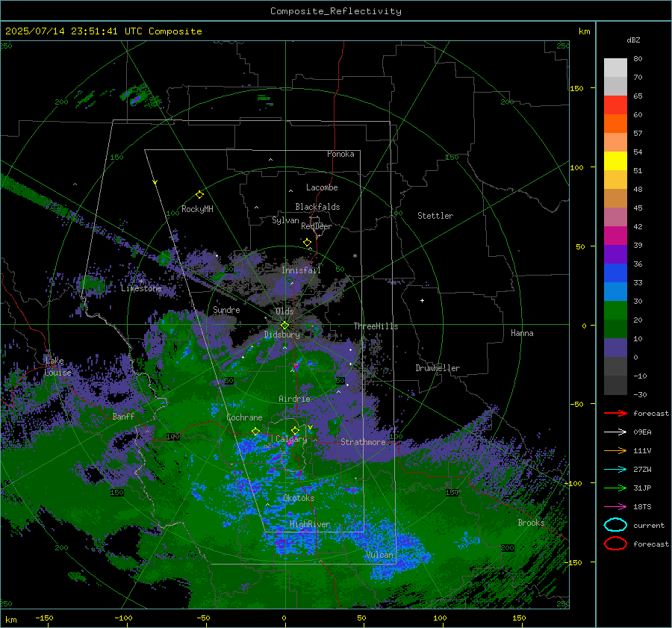The width and height of the screenshot is (672, 628).
Task: Click the -150 tick on bottom axis
Action: pyautogui.click(x=44, y=618)
